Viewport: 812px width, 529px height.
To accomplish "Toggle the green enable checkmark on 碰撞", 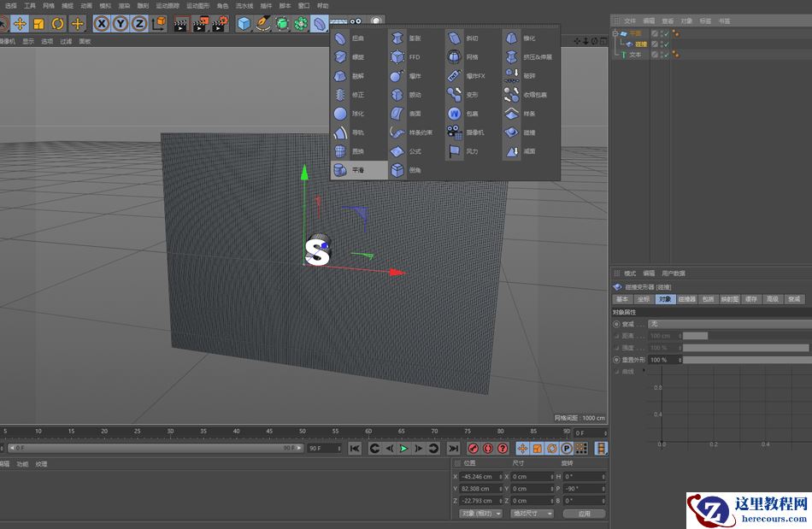I will pyautogui.click(x=667, y=44).
